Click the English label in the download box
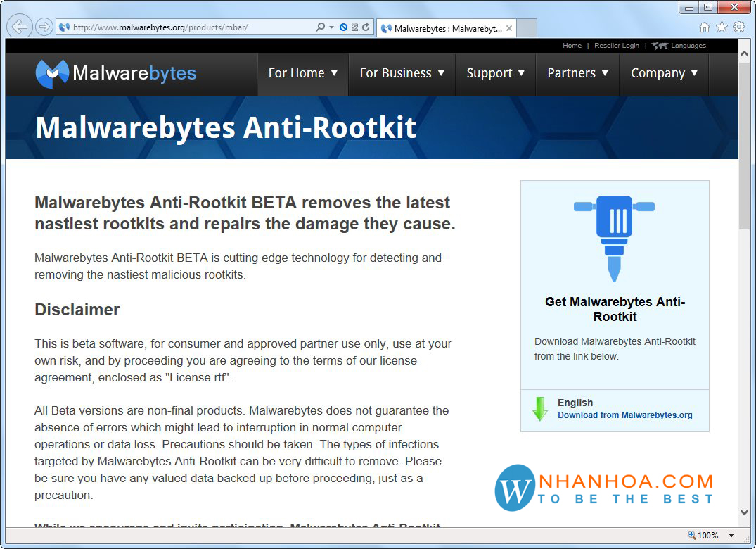 (x=575, y=403)
